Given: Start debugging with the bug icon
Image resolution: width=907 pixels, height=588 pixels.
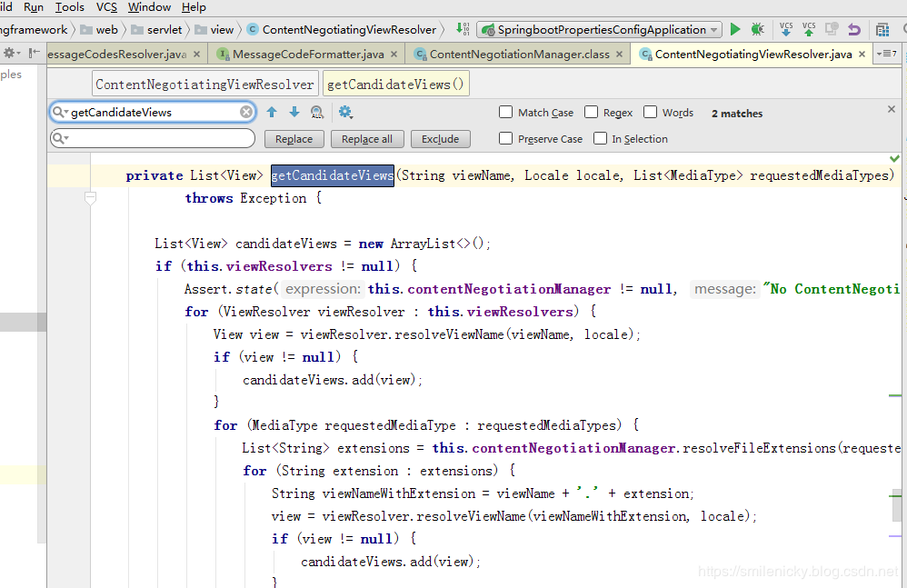Looking at the screenshot, I should (757, 29).
